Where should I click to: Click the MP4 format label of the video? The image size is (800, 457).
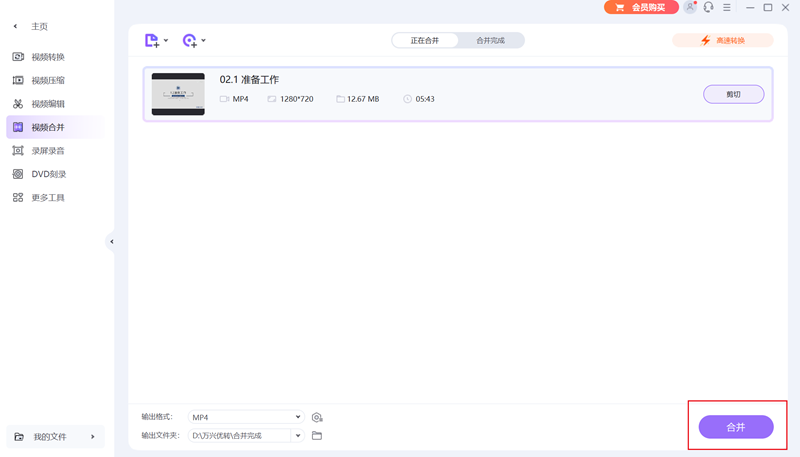(x=240, y=99)
